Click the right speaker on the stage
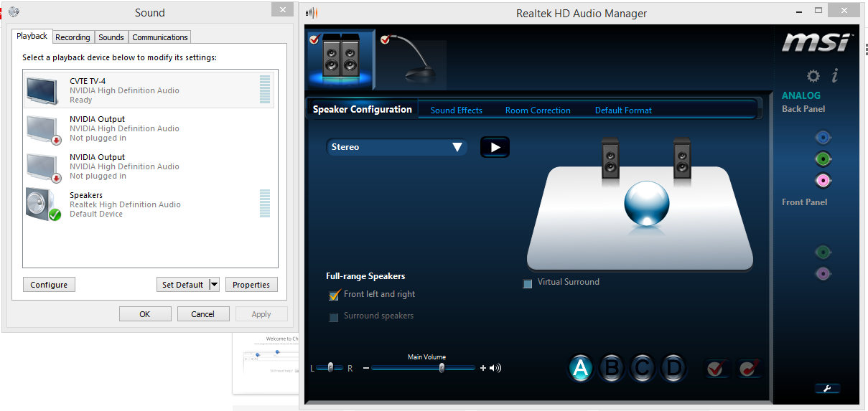 coord(682,159)
